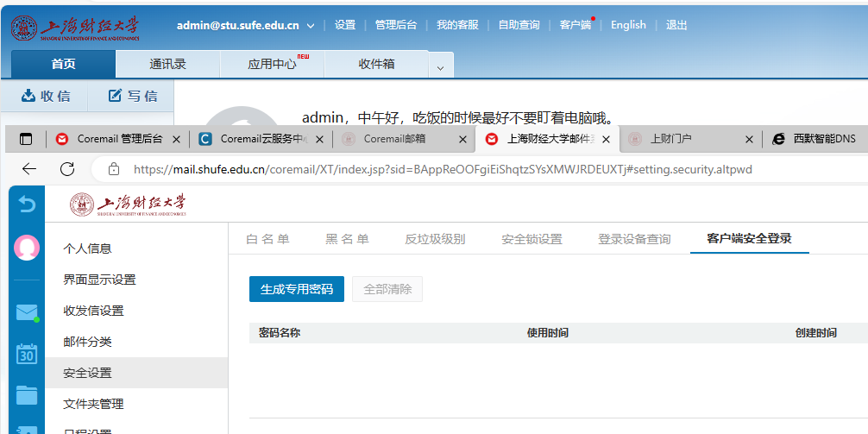Click the 生成专用密码 button

(297, 289)
